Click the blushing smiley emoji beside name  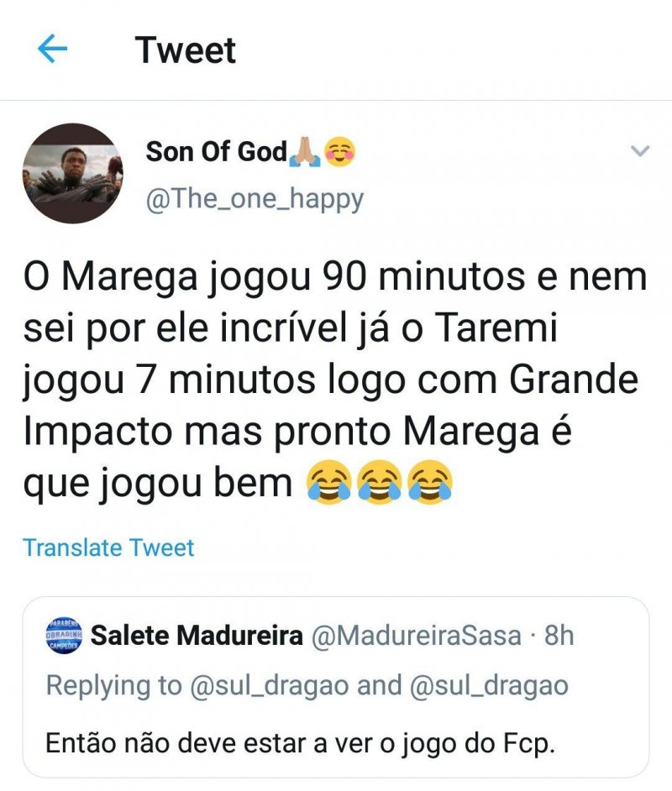tap(339, 151)
